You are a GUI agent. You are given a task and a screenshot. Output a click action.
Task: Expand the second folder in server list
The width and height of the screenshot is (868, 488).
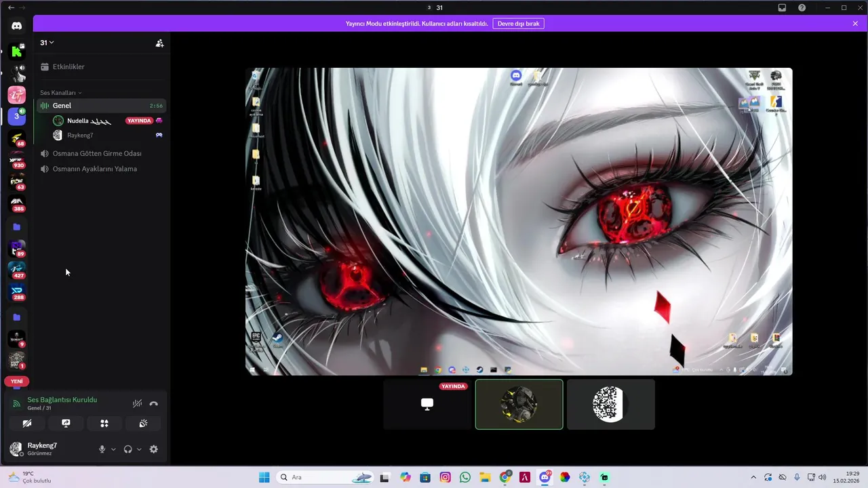17,317
